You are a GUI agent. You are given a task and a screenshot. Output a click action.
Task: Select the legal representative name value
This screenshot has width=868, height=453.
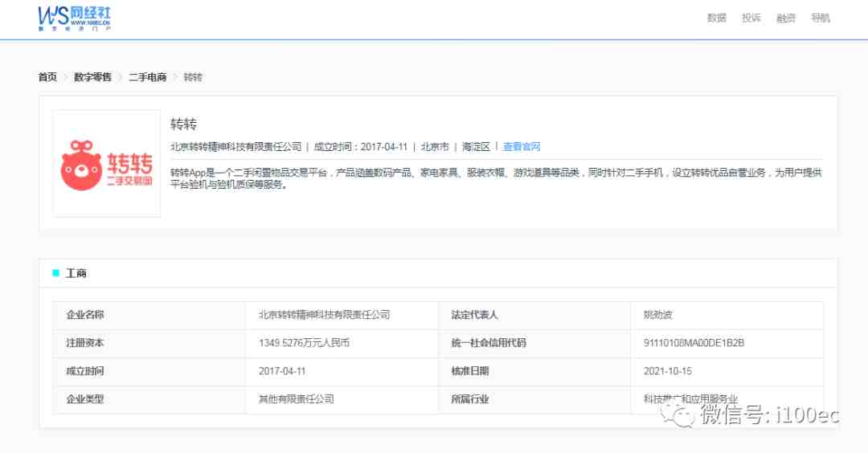click(657, 315)
